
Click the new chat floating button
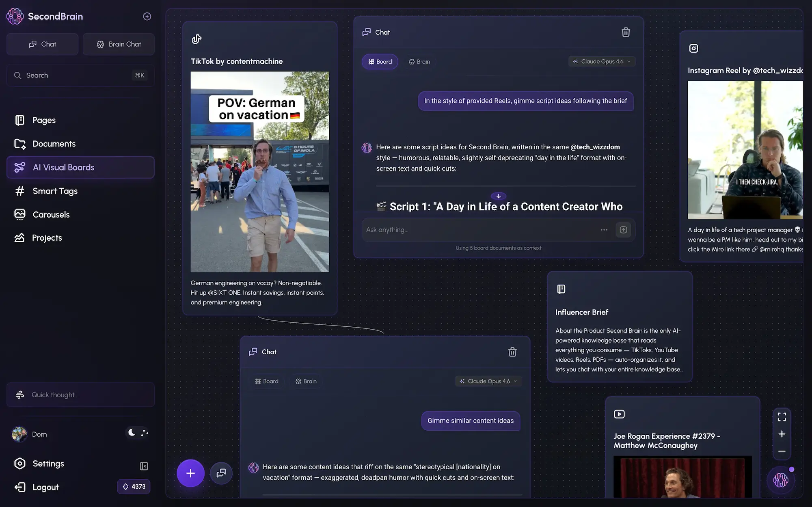tap(221, 473)
